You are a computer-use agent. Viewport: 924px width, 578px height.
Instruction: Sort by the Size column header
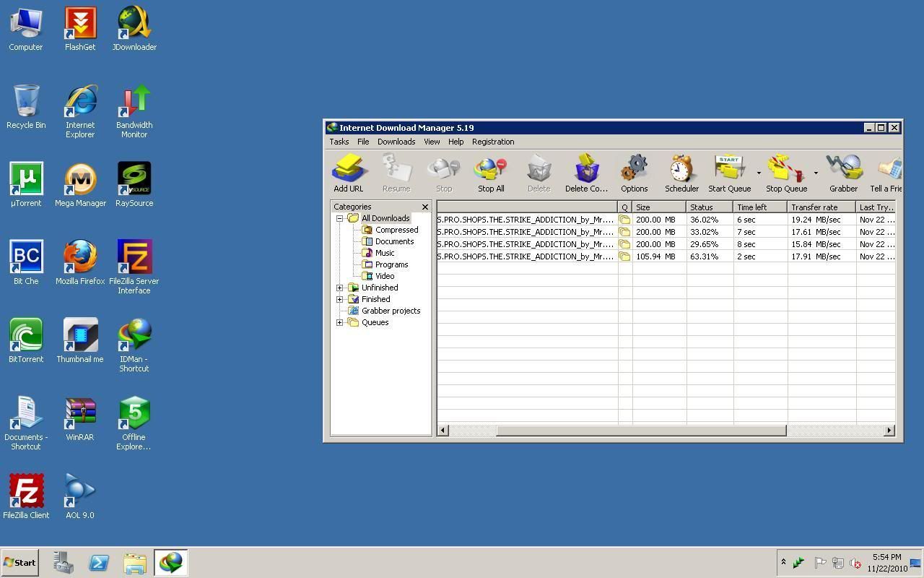coord(659,207)
